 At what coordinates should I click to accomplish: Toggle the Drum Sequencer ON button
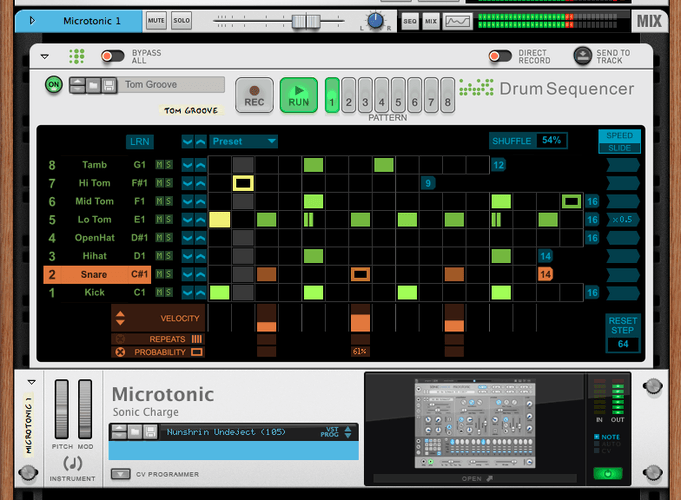tap(54, 85)
